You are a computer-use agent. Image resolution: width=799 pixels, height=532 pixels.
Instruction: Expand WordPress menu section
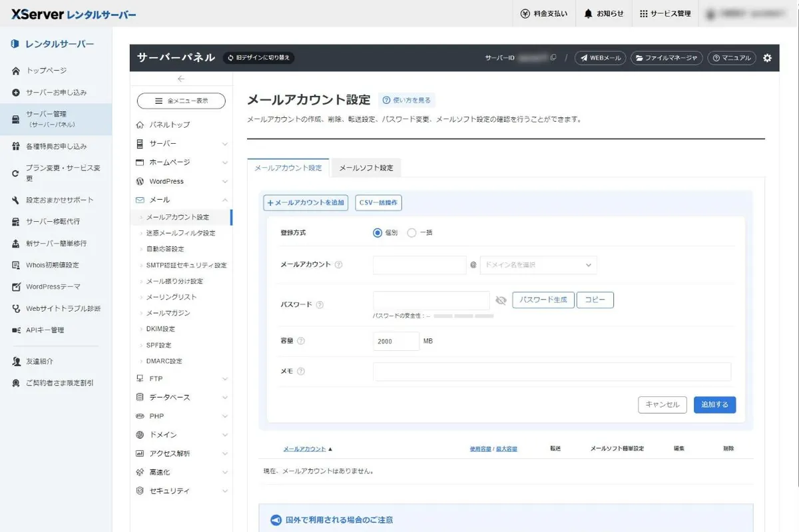click(181, 181)
